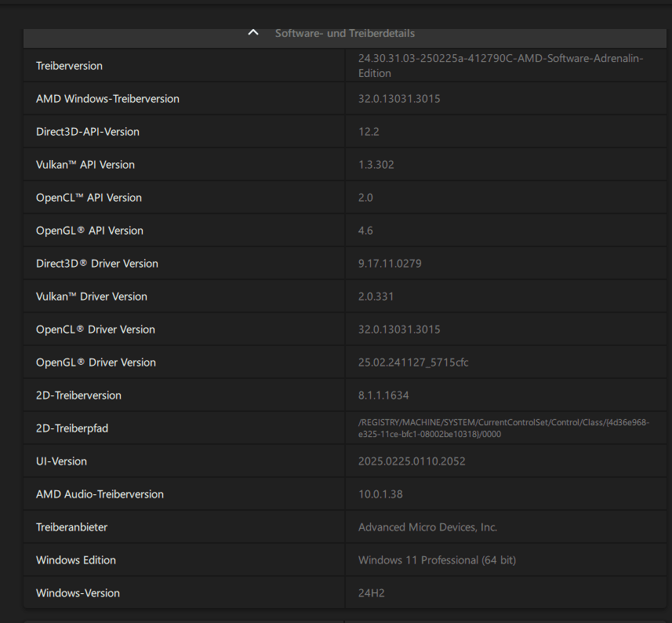Click the /REGISTRY/MACHINE/SYSTEM registry path value

click(x=503, y=428)
